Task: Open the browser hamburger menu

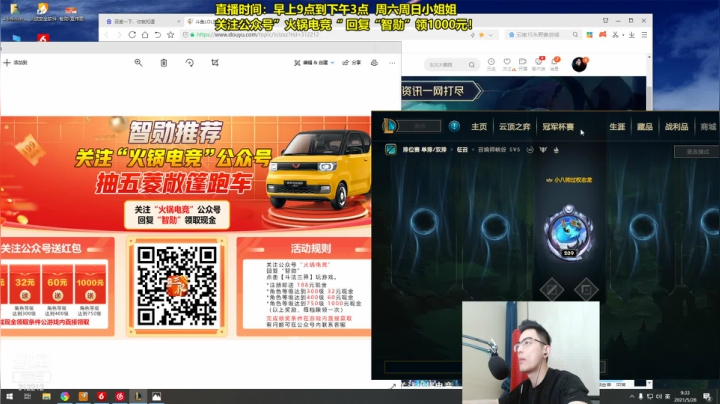Action: point(645,35)
